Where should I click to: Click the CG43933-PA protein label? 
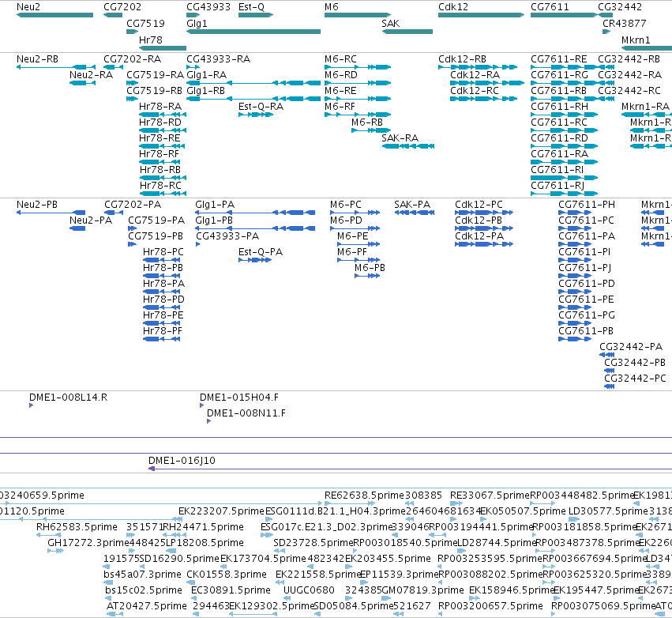227,236
